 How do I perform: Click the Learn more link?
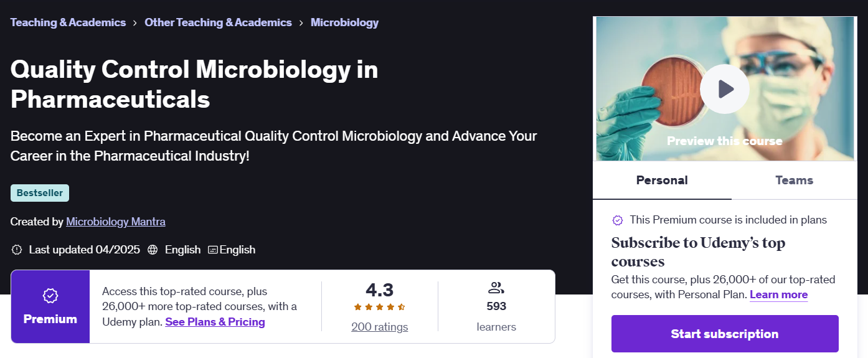point(778,295)
